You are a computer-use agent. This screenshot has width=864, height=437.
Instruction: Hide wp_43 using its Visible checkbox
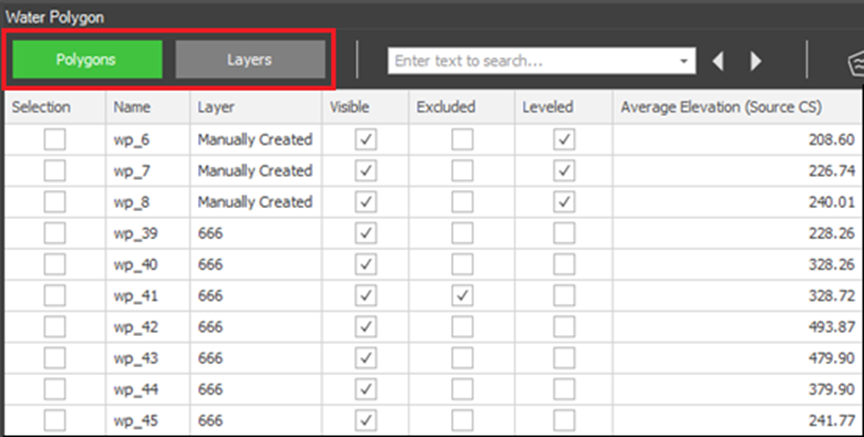click(366, 358)
